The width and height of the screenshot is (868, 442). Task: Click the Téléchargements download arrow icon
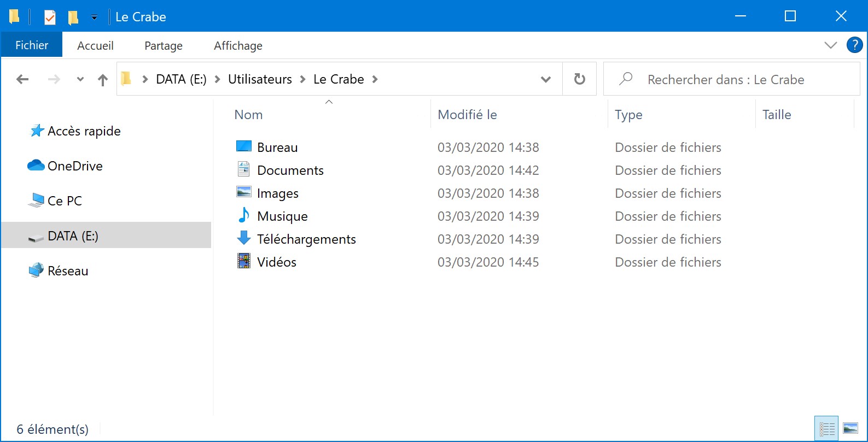click(x=243, y=238)
